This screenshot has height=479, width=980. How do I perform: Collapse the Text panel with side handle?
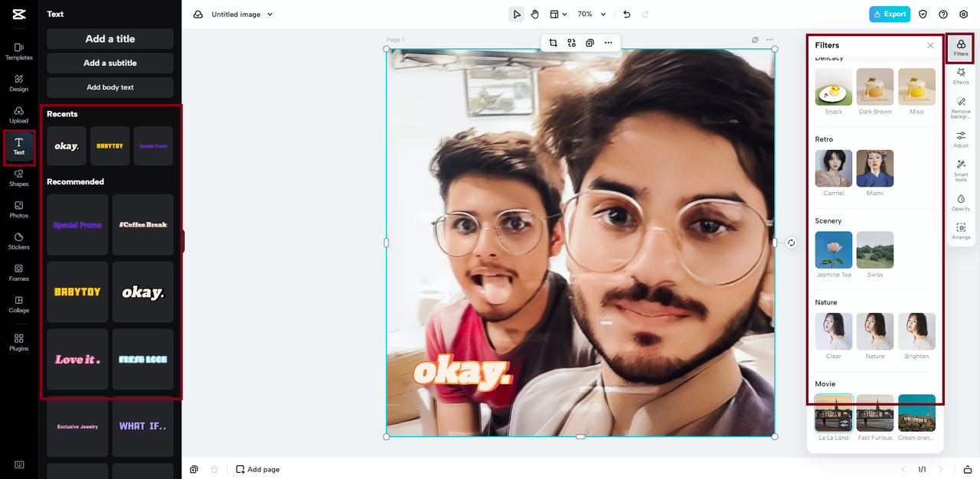pyautogui.click(x=183, y=241)
